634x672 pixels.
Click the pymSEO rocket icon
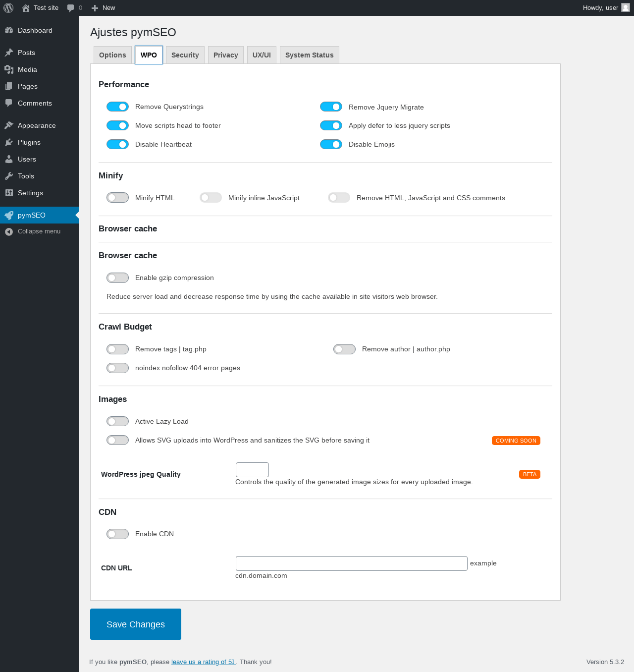point(9,215)
